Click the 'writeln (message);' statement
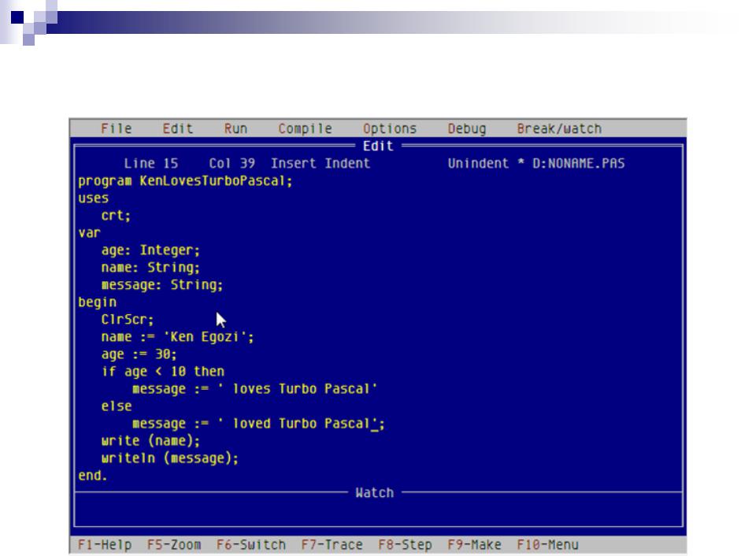The width and height of the screenshot is (756, 556). click(170, 458)
